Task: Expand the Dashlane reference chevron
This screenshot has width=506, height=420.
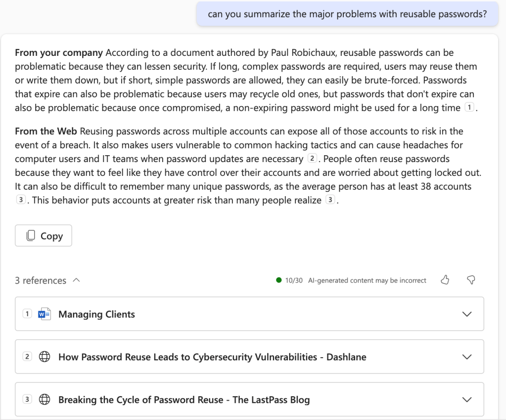Action: click(466, 357)
